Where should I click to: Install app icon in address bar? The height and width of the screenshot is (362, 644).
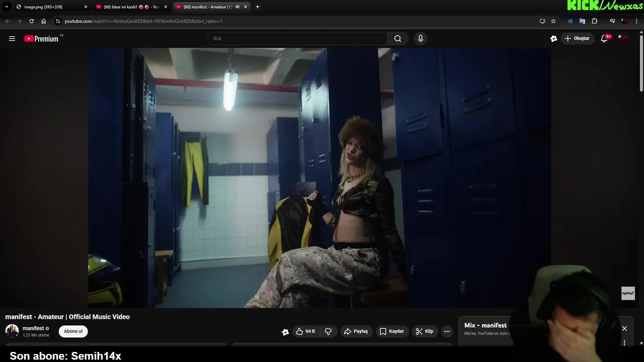542,21
